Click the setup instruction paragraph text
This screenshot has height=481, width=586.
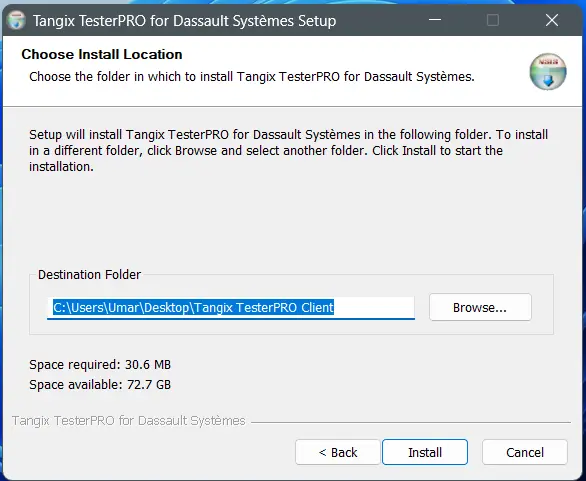[x=289, y=151]
